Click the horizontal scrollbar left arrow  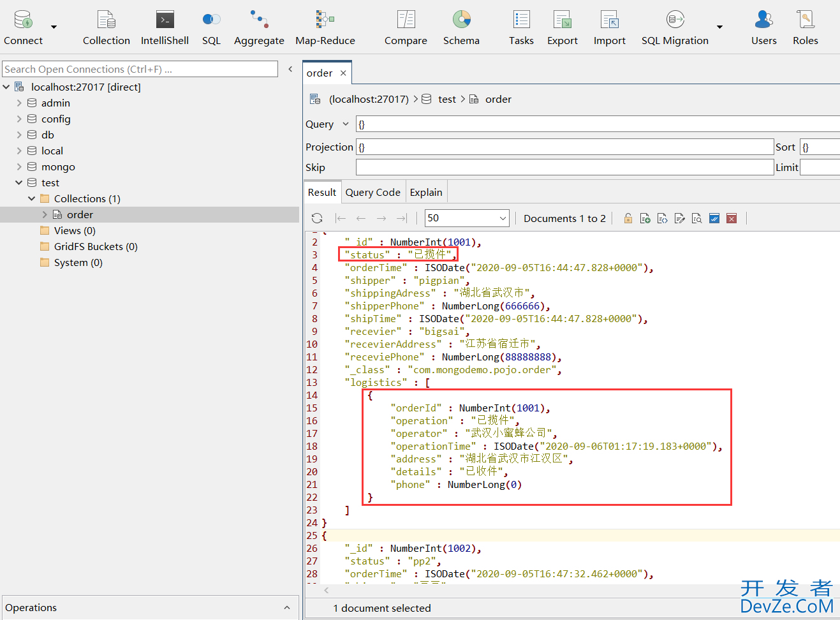tap(327, 591)
